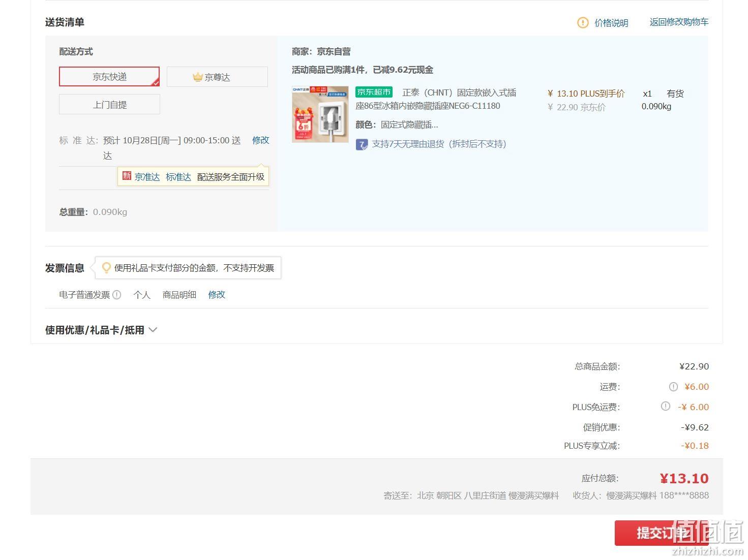This screenshot has height=560, width=748.
Task: Click the ¥22.90 京东价 text
Action: pyautogui.click(x=577, y=107)
